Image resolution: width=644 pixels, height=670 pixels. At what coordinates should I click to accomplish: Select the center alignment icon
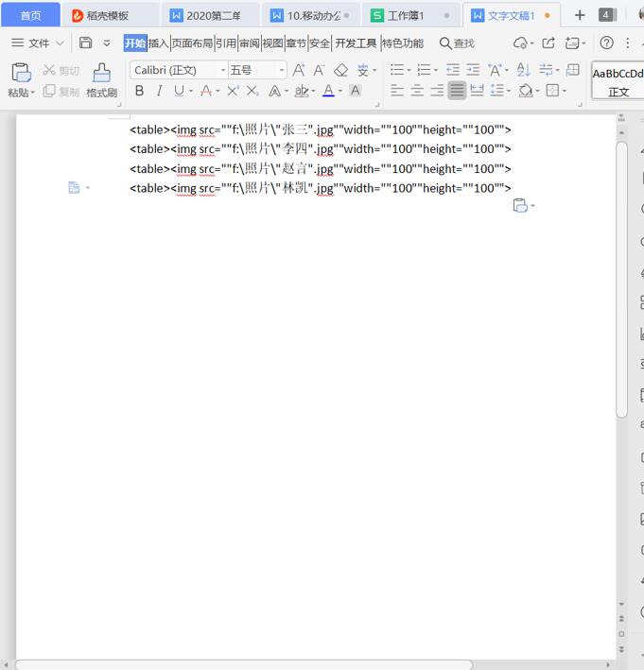[x=417, y=91]
